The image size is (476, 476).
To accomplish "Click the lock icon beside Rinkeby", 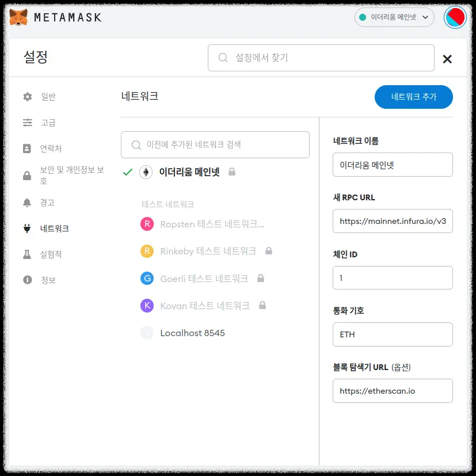I will [x=269, y=251].
